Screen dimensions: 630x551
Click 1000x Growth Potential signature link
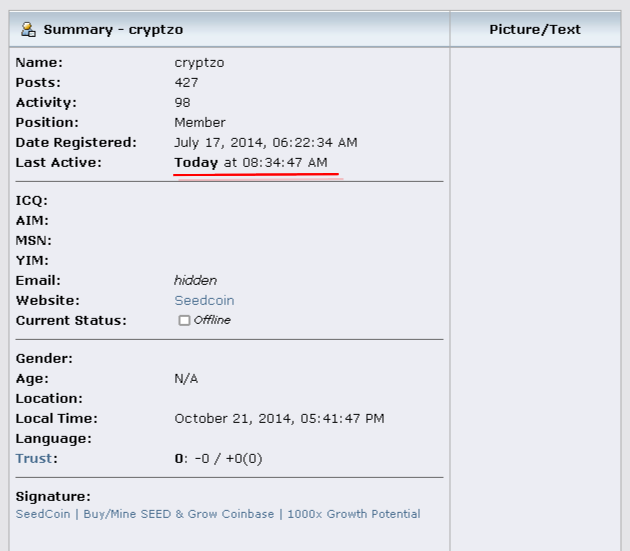point(354,514)
